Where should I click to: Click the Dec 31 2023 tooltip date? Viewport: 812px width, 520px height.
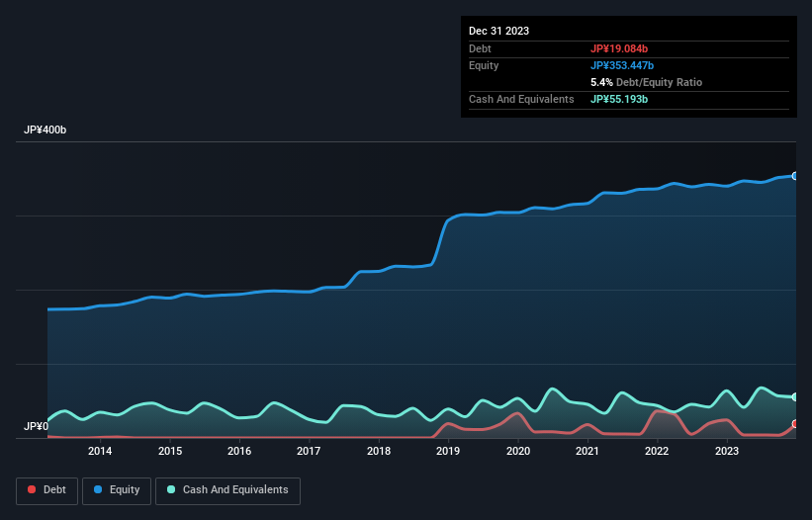point(499,31)
